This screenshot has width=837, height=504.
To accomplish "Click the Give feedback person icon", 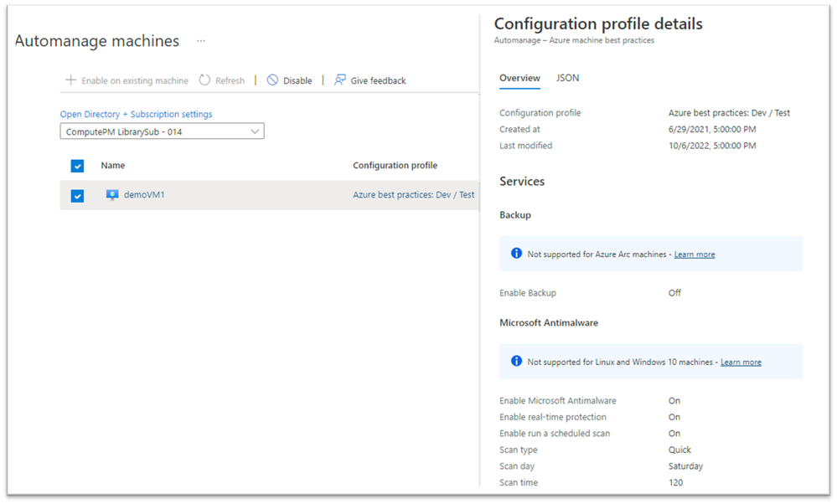I will coord(340,80).
